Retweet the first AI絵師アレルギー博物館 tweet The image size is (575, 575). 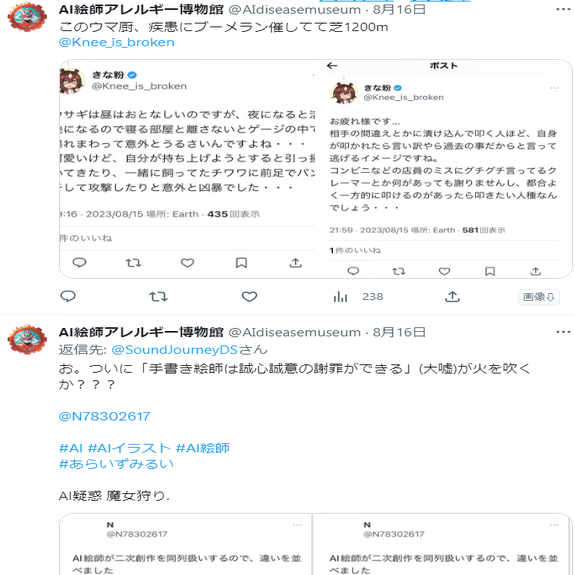(158, 296)
